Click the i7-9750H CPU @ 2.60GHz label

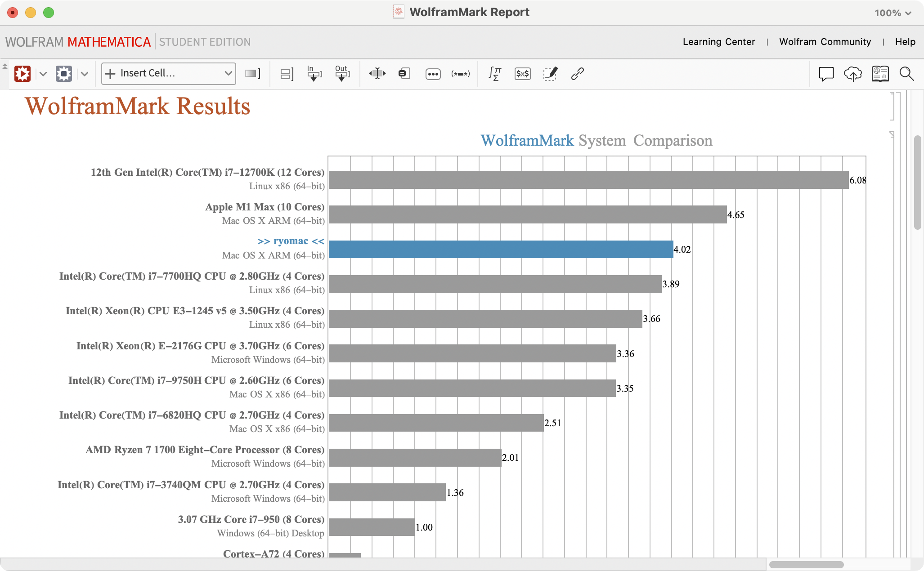click(x=196, y=381)
